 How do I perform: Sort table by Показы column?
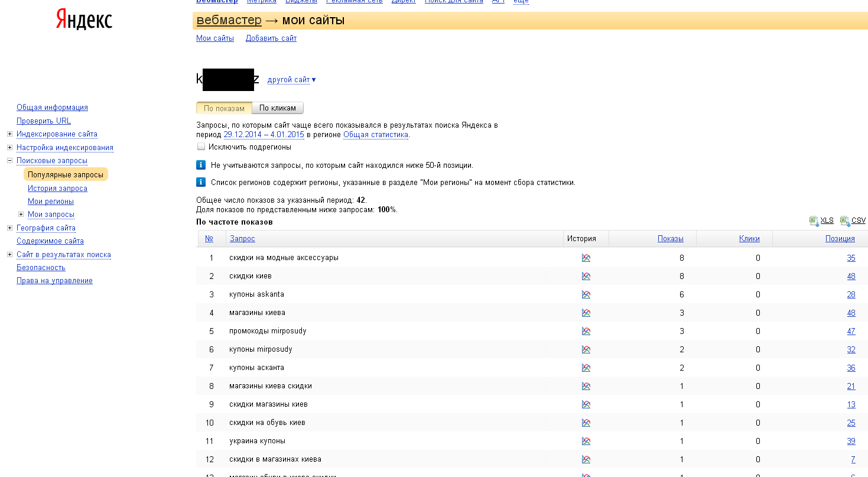click(x=671, y=239)
